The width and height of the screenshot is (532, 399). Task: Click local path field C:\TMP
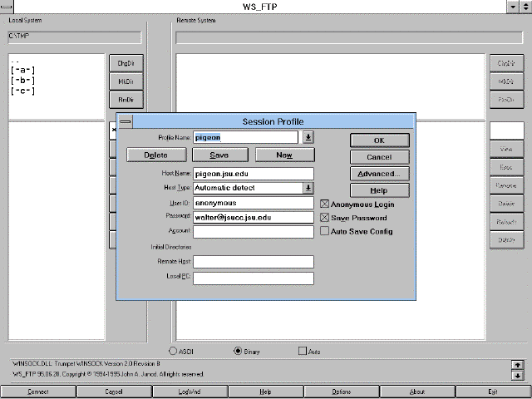(x=75, y=37)
